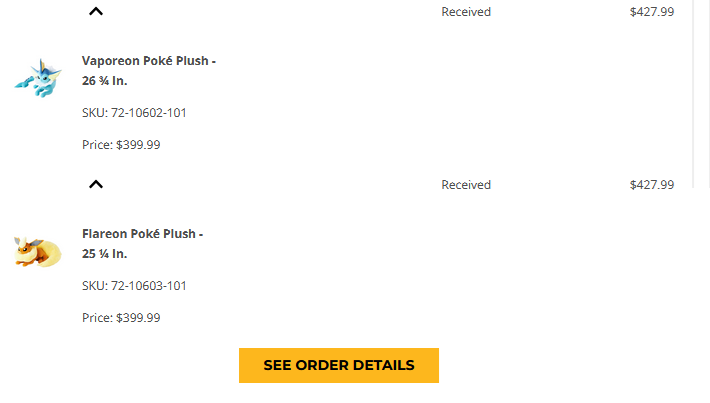Click the "25 ¼ In." size text
Screen dimensions: 710x403
[104, 253]
